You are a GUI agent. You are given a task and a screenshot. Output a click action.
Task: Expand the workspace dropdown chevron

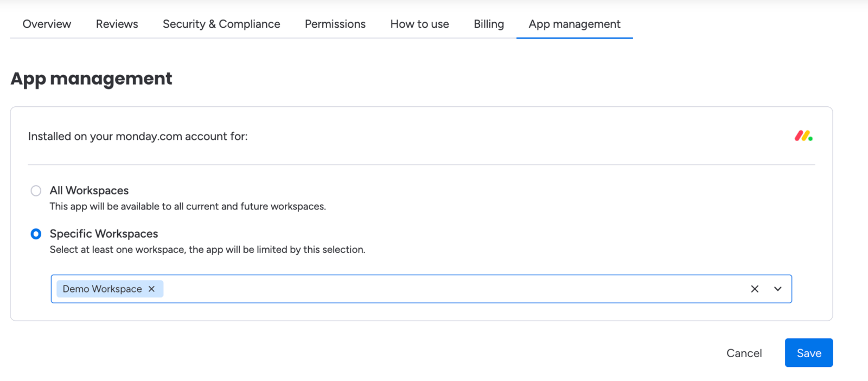777,289
